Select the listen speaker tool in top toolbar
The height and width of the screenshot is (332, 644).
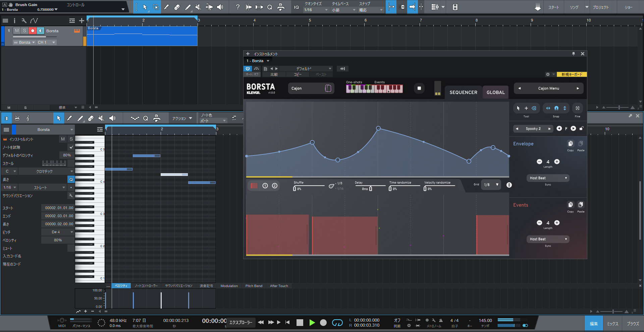click(x=220, y=7)
